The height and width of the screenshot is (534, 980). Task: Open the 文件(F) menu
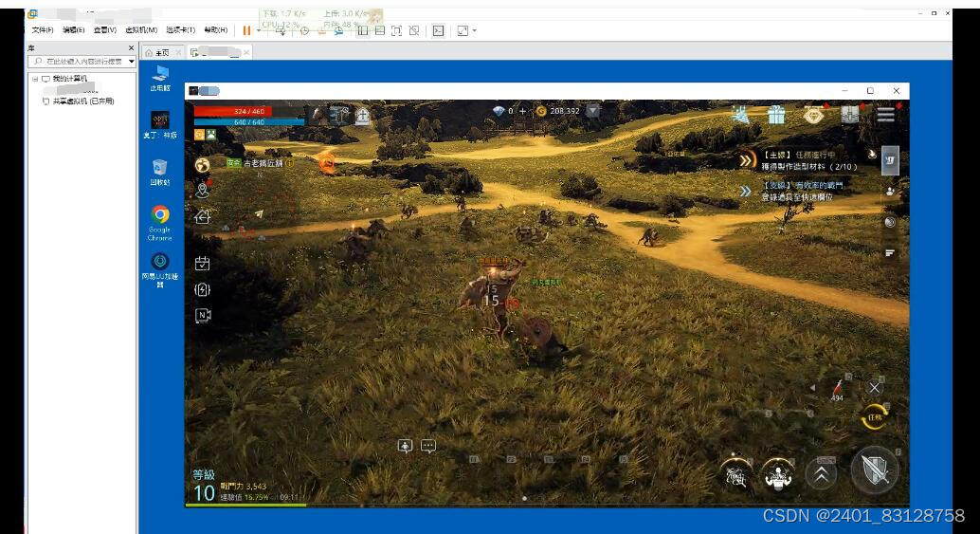coord(43,30)
